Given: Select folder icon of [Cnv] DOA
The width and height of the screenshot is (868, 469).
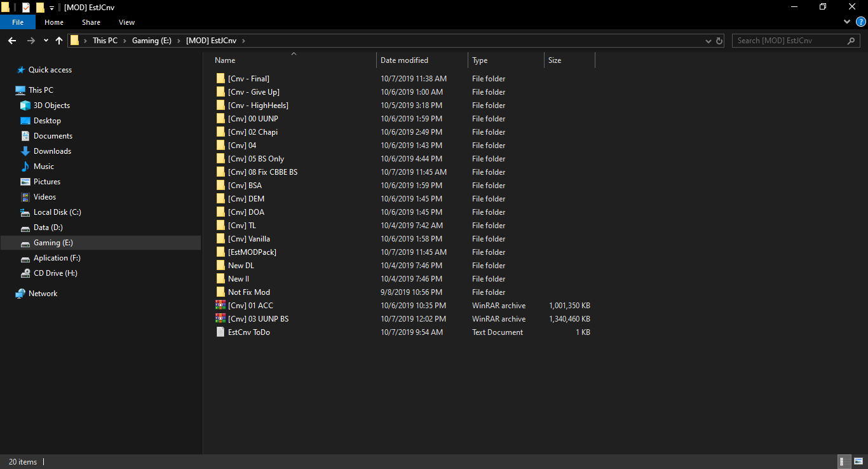Looking at the screenshot, I should click(x=220, y=212).
